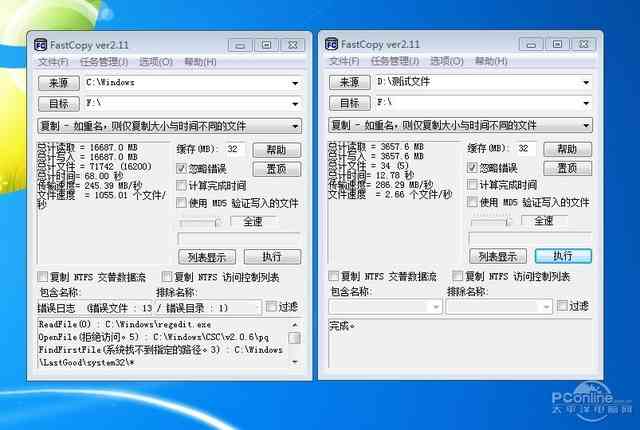Click 全速 speed label in right window
The height and width of the screenshot is (430, 640).
point(544,221)
